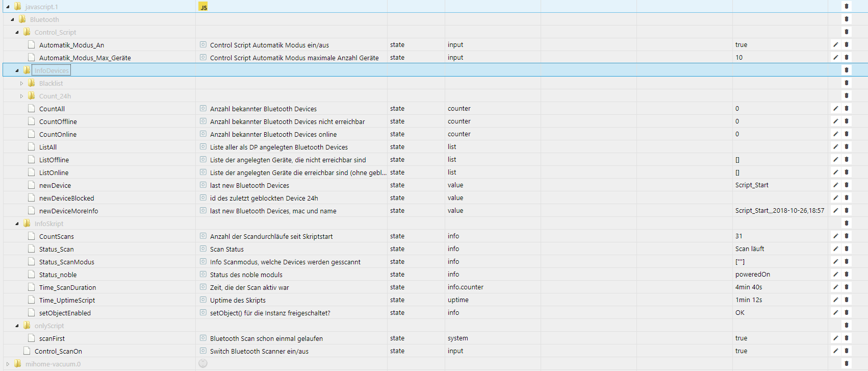
Task: Remove ListOffline using its trash icon
Action: pyautogui.click(x=847, y=160)
